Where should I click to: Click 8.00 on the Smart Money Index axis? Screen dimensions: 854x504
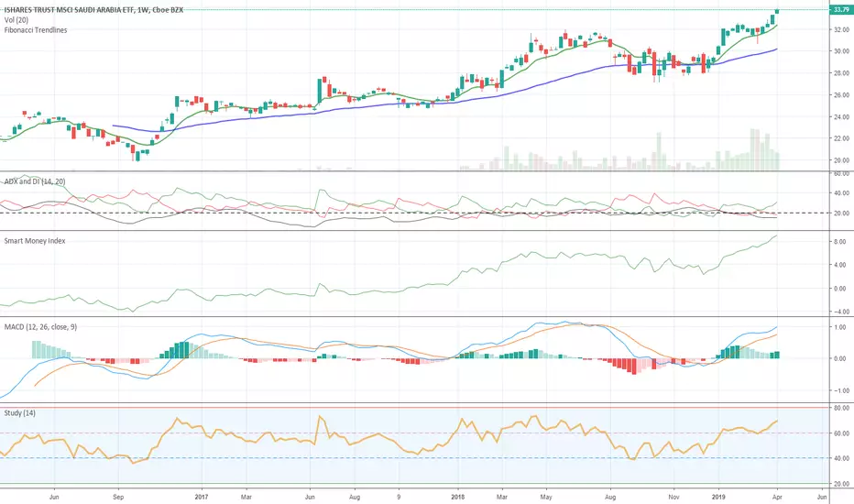840,241
